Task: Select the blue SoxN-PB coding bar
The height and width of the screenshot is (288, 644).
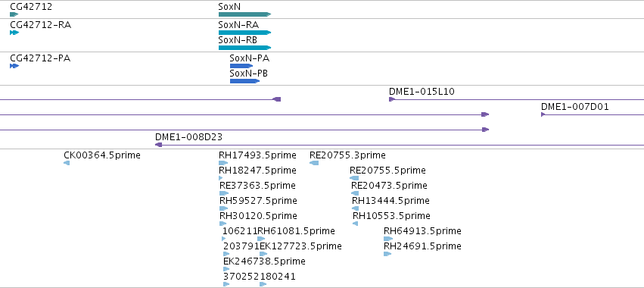Action: [244, 81]
